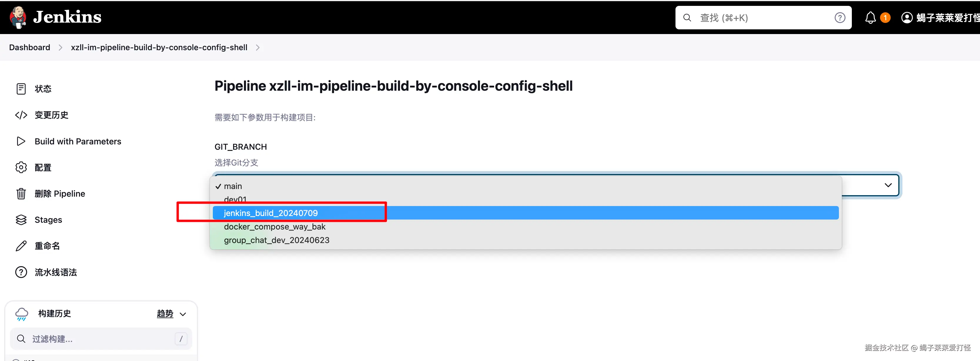Screen dimensions: 980x361
Task: Choose jenkins_build_20240709 from branch list
Action: [x=270, y=213]
